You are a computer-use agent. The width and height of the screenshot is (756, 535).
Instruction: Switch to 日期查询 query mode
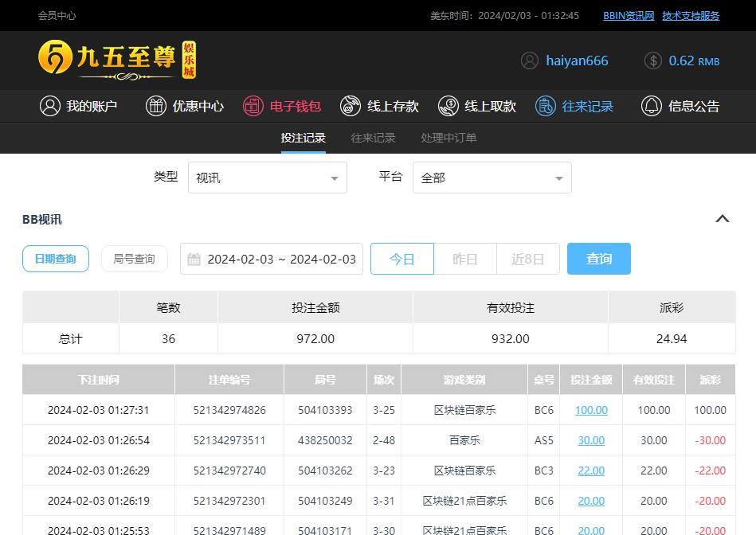tap(56, 259)
